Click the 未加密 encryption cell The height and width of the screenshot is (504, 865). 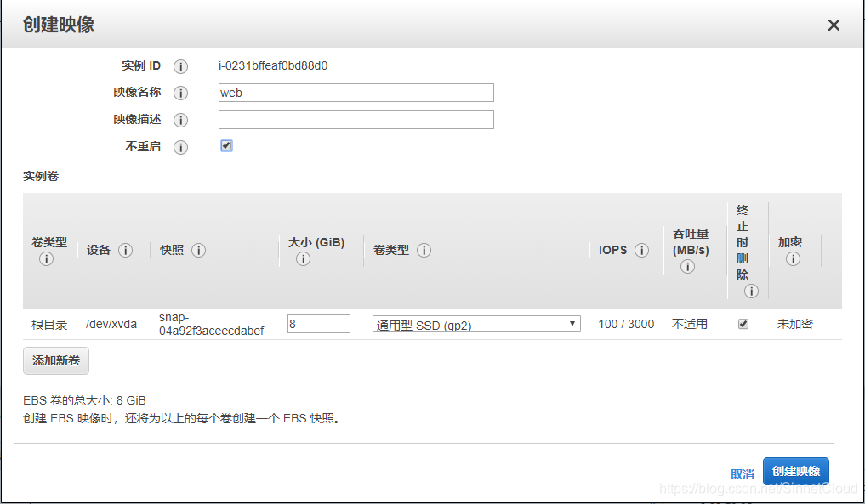795,324
